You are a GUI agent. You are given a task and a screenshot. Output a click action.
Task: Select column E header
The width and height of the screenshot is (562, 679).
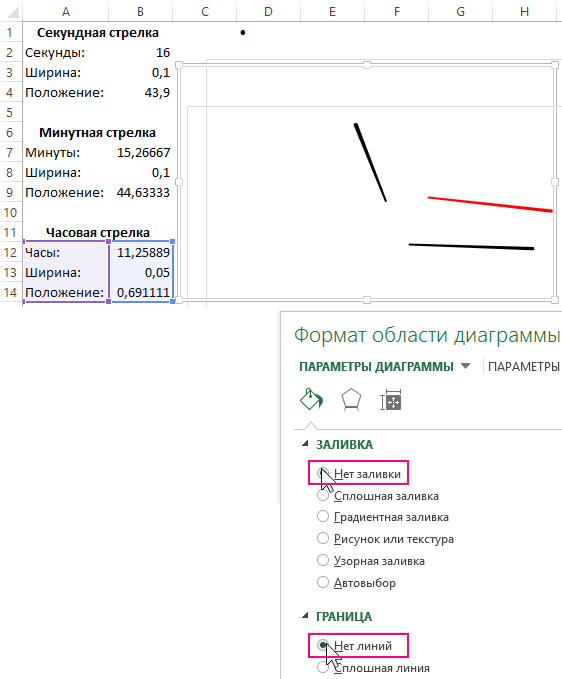[x=333, y=11]
